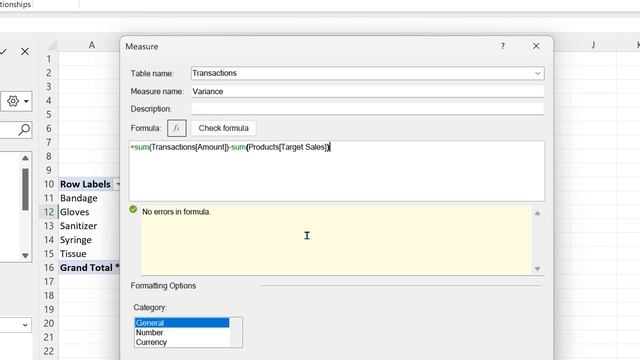The height and width of the screenshot is (360, 640).
Task: Click the field list scroll down arrow
Action: click(25, 256)
